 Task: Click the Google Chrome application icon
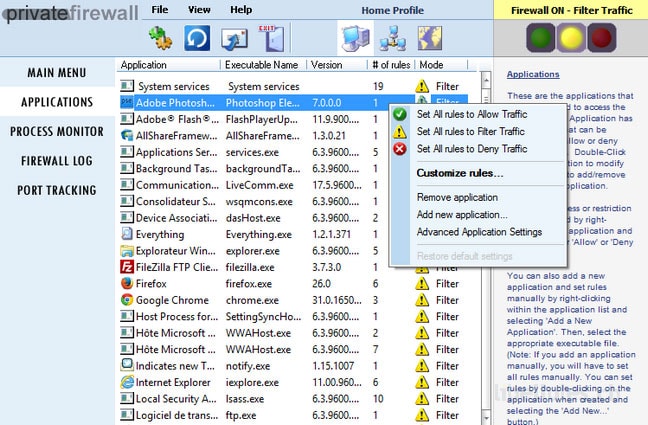[x=127, y=300]
